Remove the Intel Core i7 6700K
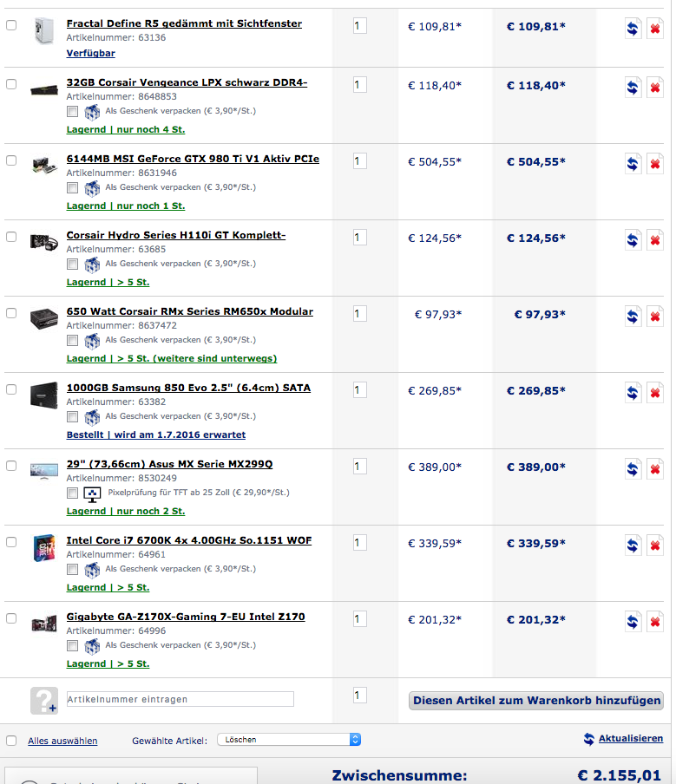 pos(655,546)
